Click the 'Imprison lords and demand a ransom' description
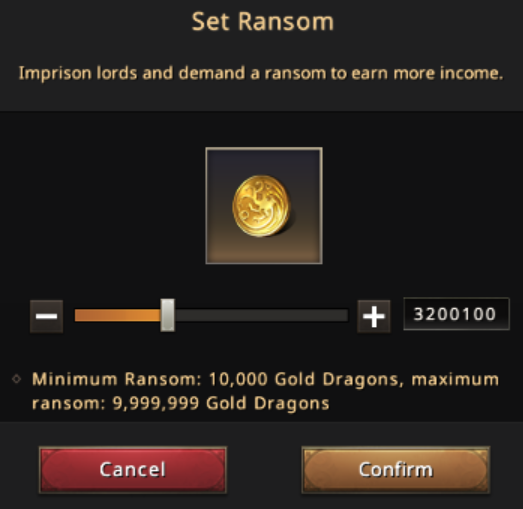Image resolution: width=523 pixels, height=509 pixels. (261, 73)
